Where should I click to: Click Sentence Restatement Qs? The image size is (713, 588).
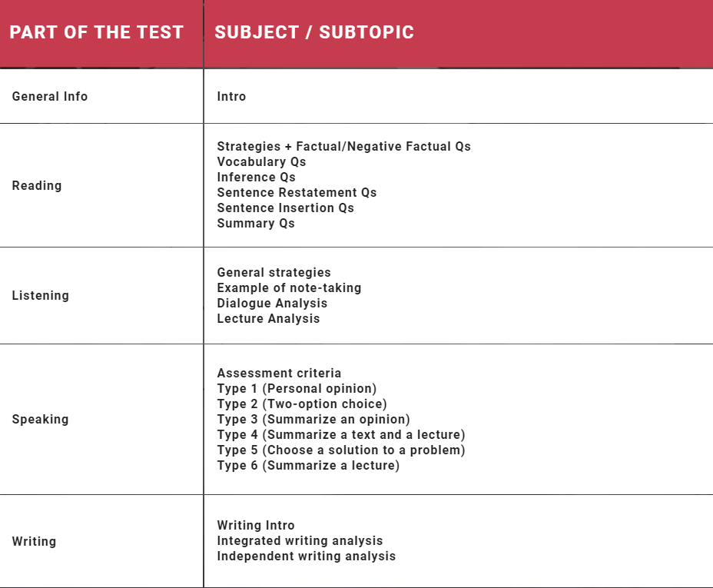coord(297,192)
